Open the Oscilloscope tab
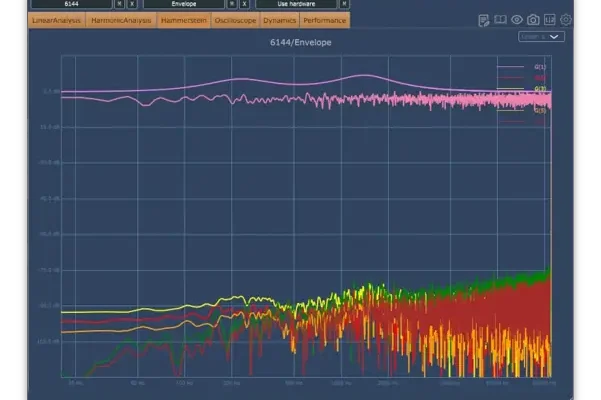The image size is (601, 400). point(235,20)
